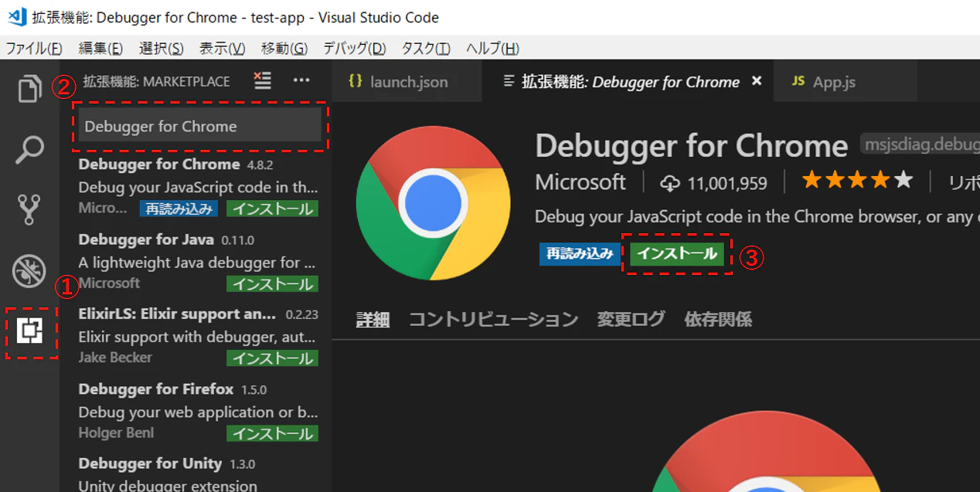Clear extensions search results icon
Image resolution: width=980 pixels, height=492 pixels.
[263, 81]
